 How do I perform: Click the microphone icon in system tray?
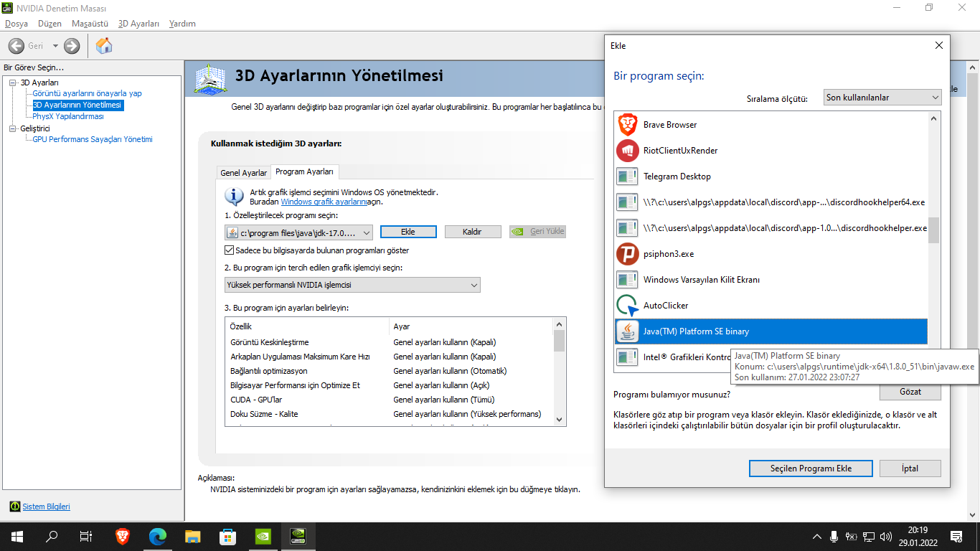point(834,537)
